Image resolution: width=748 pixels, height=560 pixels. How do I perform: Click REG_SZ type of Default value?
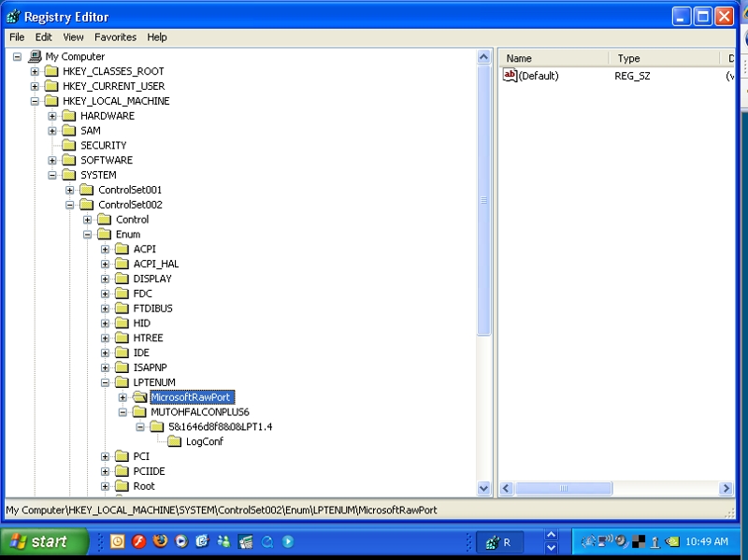click(632, 76)
